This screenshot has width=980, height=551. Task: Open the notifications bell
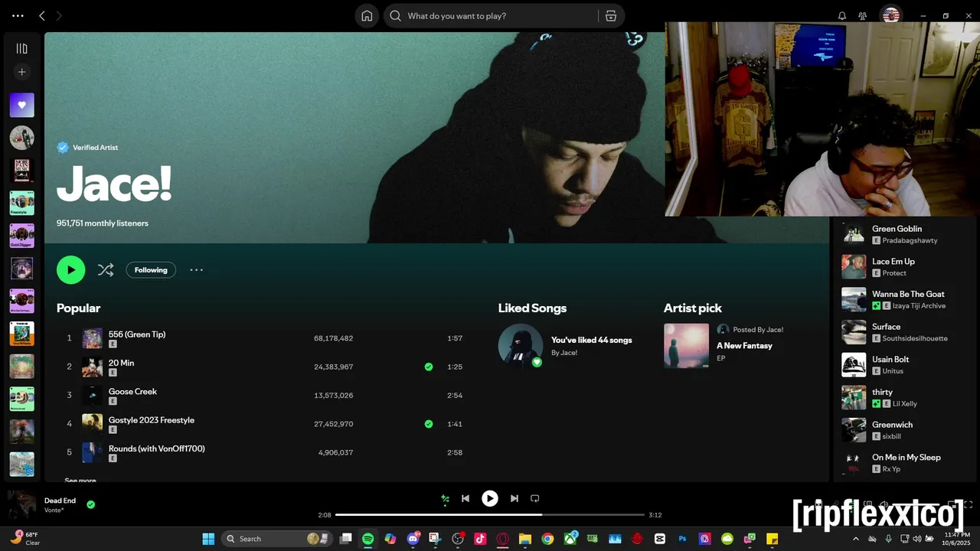842,16
